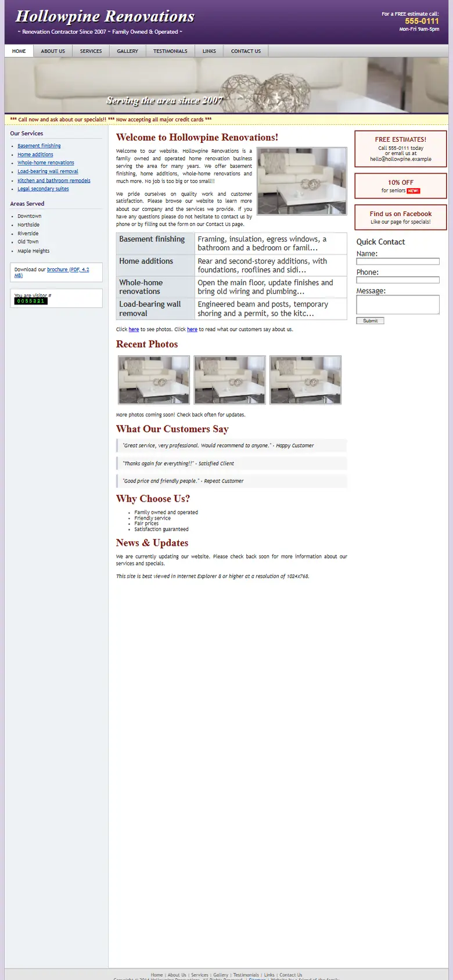Open Find us on Facebook box
This screenshot has height=980, width=453.
401,217
